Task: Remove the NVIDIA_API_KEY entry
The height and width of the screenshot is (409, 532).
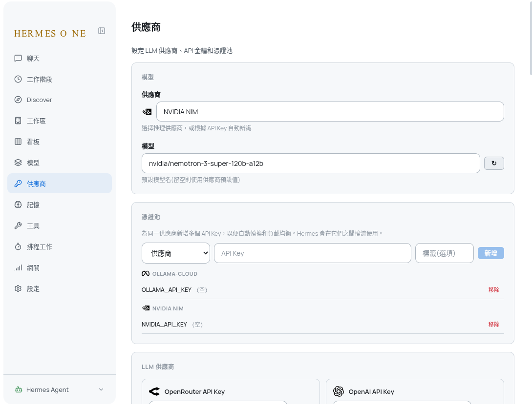Action: click(x=494, y=324)
